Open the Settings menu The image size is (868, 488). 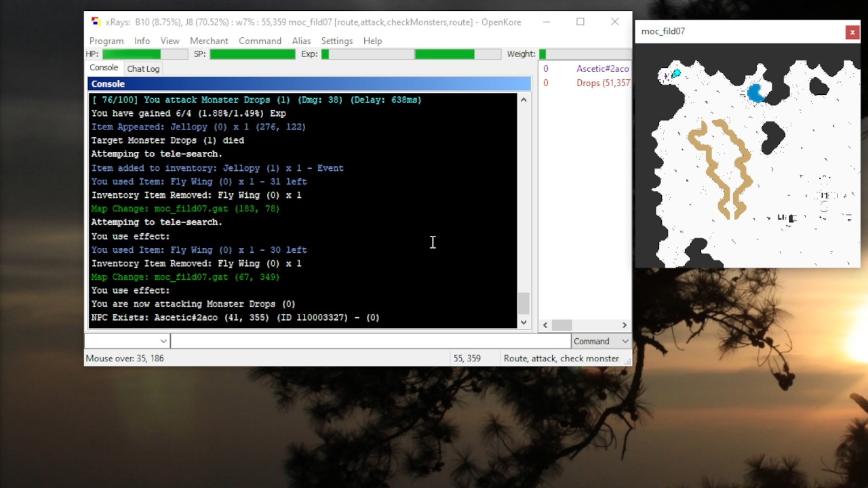pyautogui.click(x=337, y=41)
